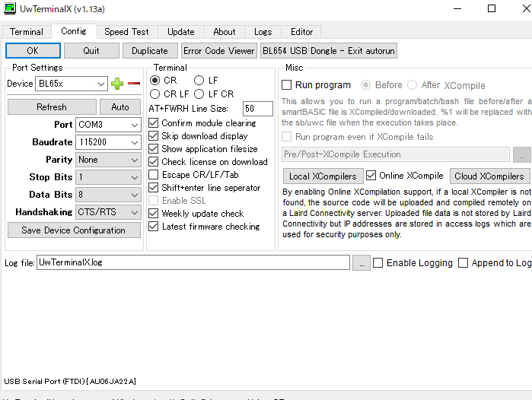Click the UwTerminalX app icon in title bar
This screenshot has width=532, height=400.
(x=10, y=8)
